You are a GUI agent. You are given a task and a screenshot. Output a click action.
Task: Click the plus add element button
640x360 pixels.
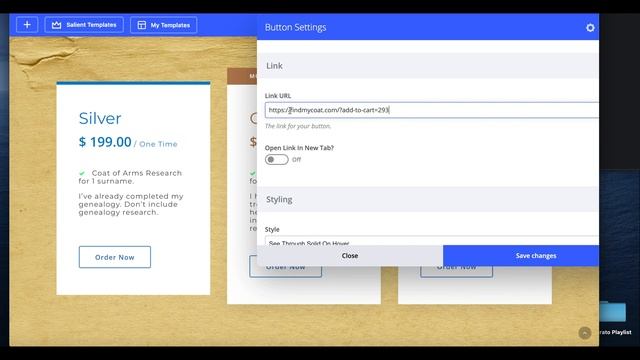point(27,25)
